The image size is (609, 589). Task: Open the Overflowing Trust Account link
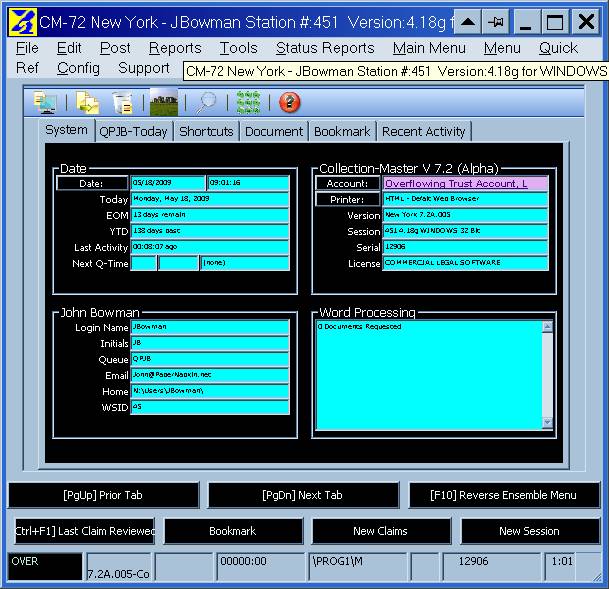click(x=465, y=184)
